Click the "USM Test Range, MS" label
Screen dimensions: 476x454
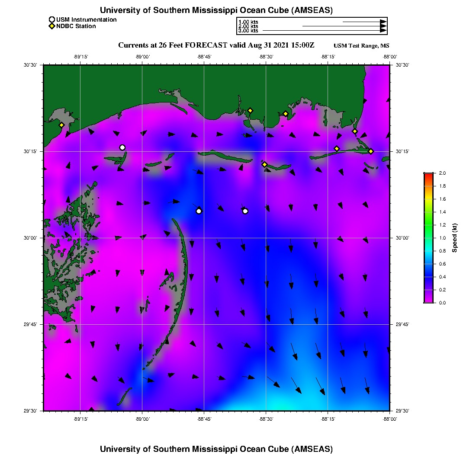click(x=361, y=46)
